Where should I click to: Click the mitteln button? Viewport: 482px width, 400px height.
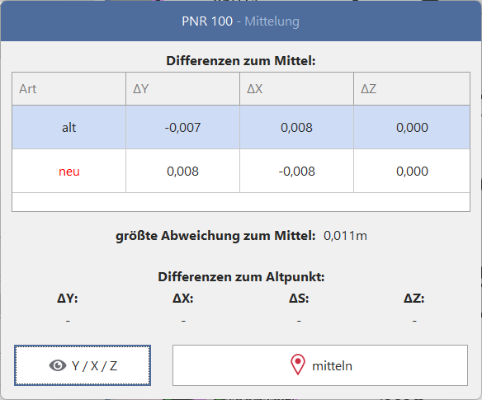(320, 365)
